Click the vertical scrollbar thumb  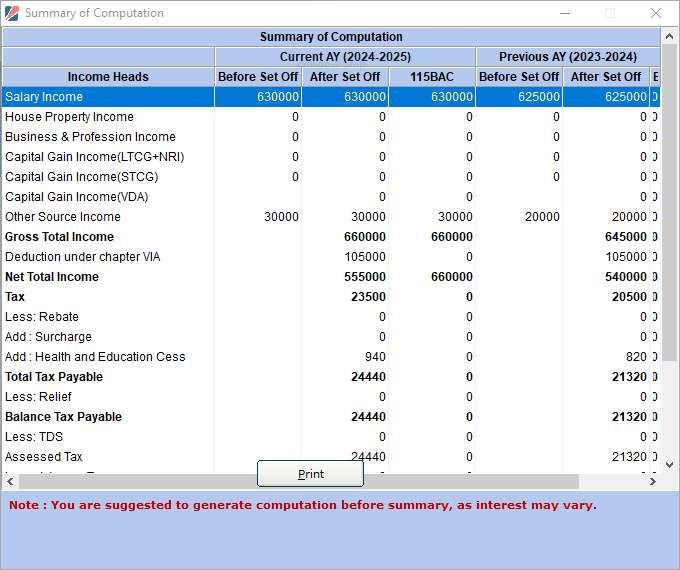click(x=669, y=203)
